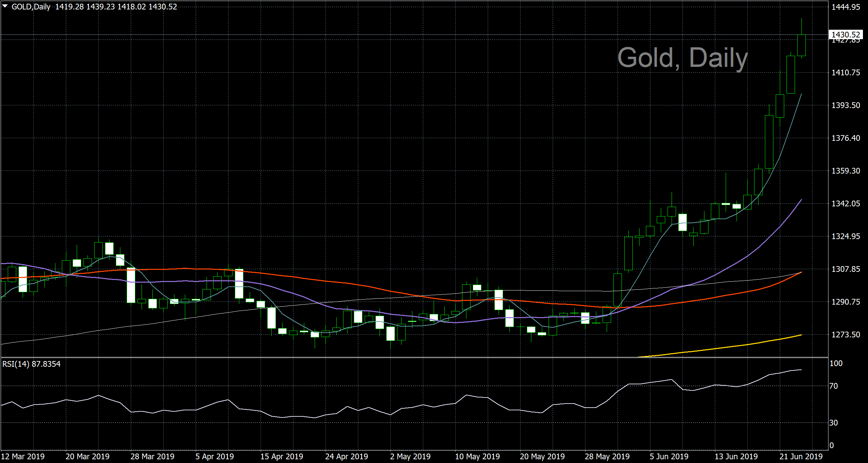Select the yellow moving average line

(x=720, y=348)
